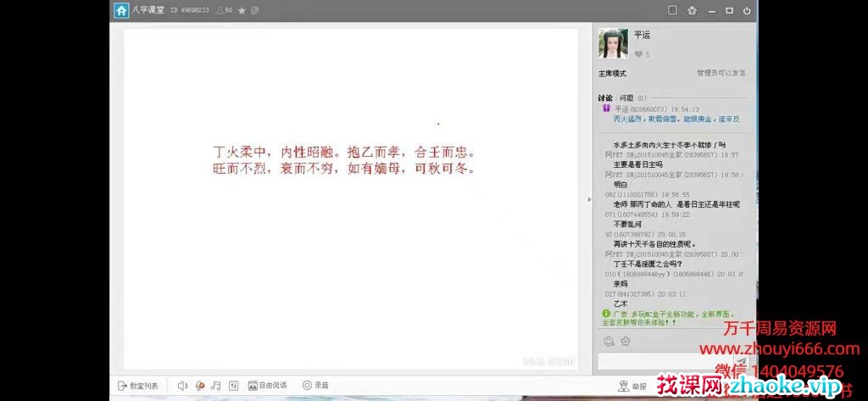Collapse the chat panel with the side arrow
Viewport: 868px width, 401px height.
click(590, 199)
